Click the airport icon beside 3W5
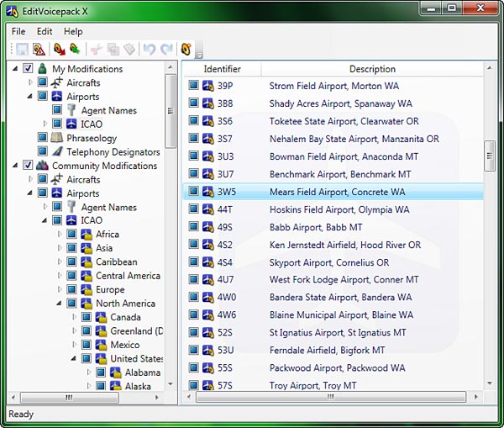Image resolution: width=504 pixels, height=428 pixels. point(207,192)
